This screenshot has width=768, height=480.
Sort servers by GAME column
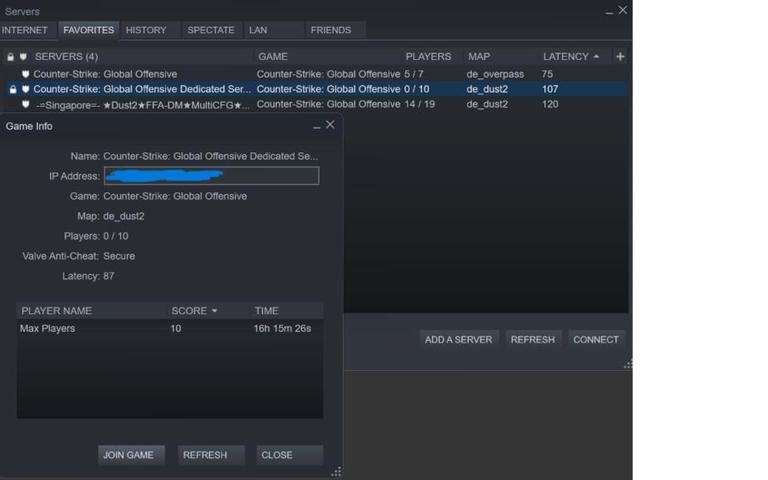click(273, 57)
